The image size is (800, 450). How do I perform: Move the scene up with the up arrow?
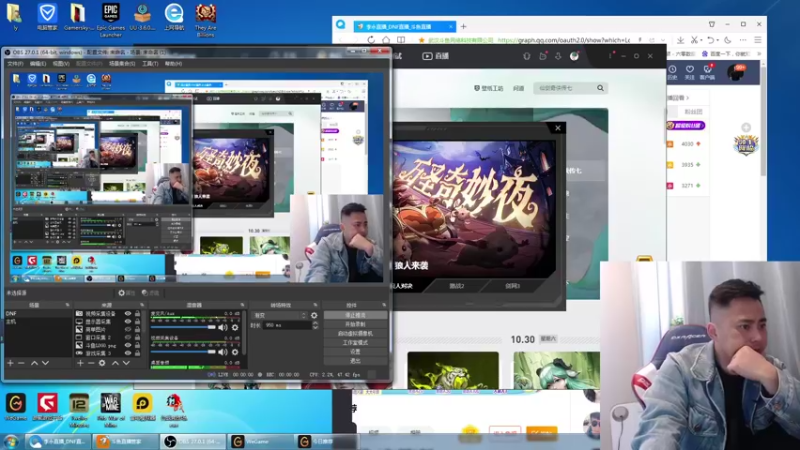(34, 363)
